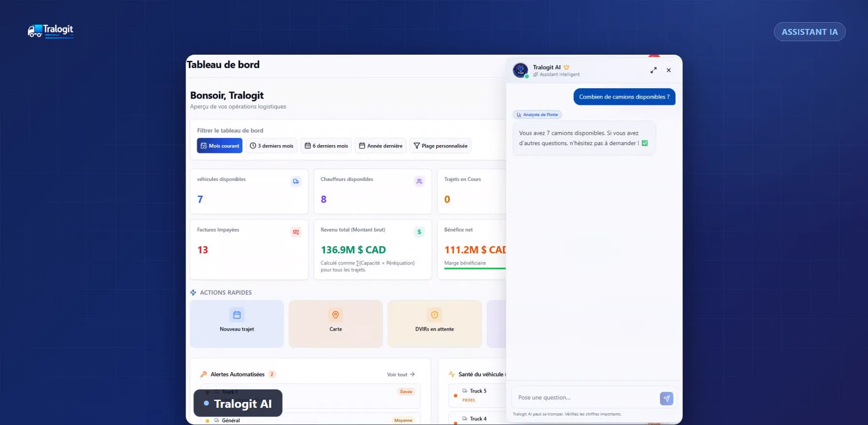Click the 'Pose une question...' input field
The image size is (868, 425).
pos(585,397)
